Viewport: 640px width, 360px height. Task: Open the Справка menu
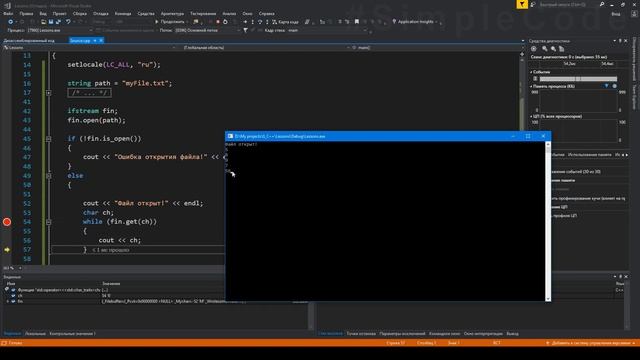coord(267,13)
